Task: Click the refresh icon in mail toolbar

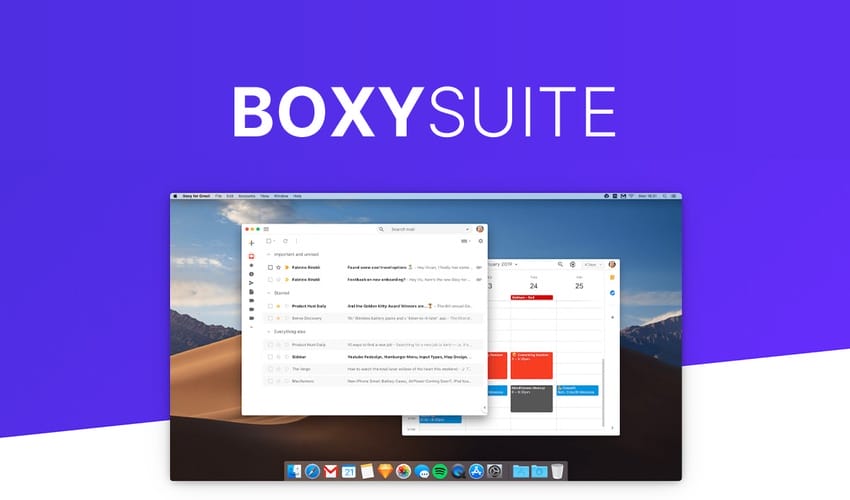Action: coord(285,241)
